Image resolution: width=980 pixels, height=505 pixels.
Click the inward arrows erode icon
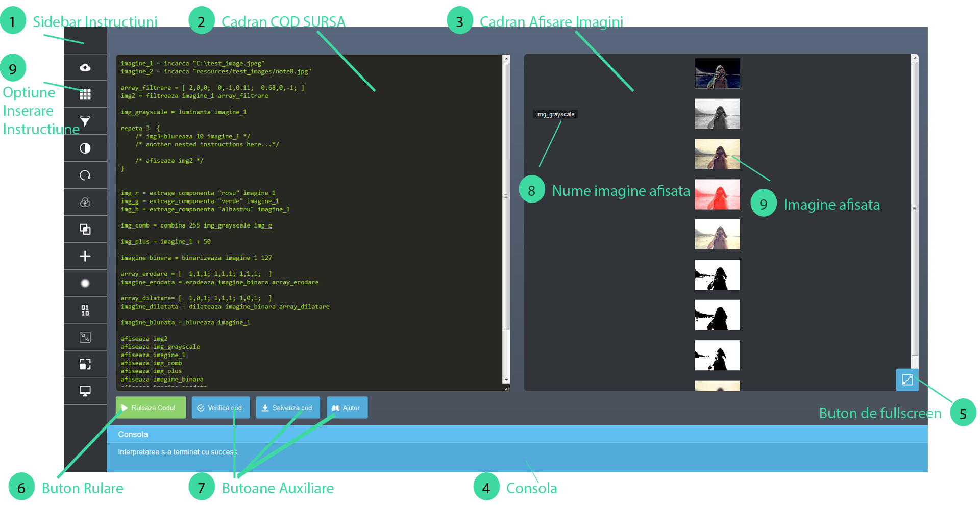point(85,337)
